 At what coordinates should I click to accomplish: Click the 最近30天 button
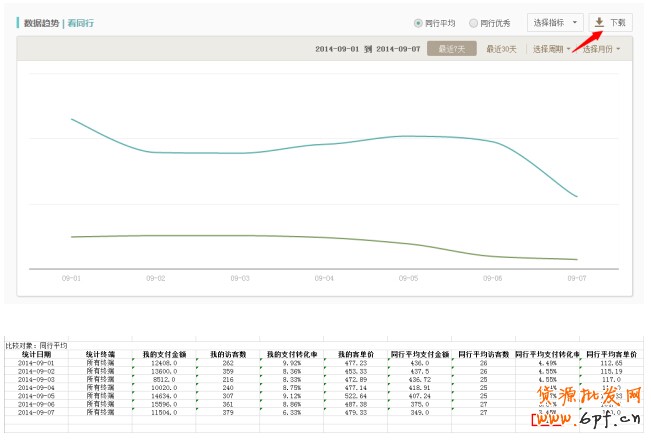[501, 48]
